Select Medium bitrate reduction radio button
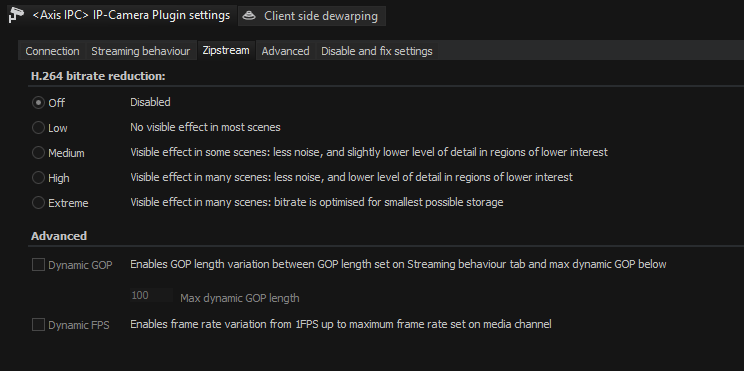 coord(38,153)
